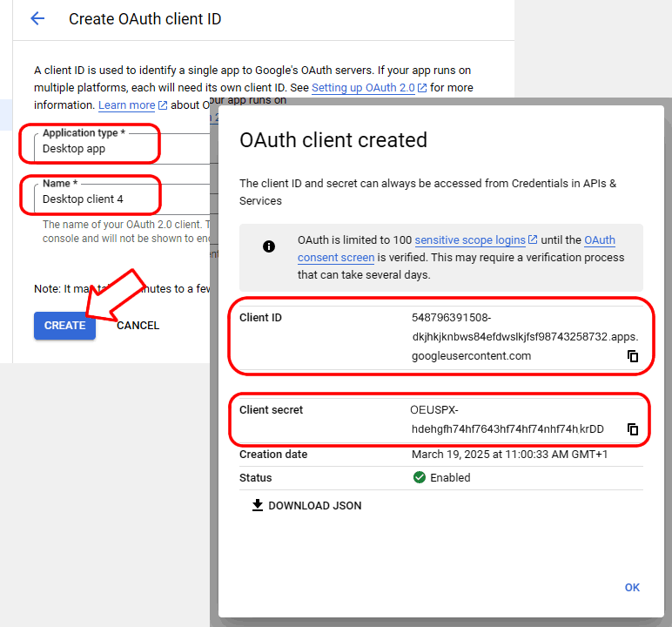This screenshot has width=672, height=627.
Task: Click the Client secret label
Action: pyautogui.click(x=271, y=410)
